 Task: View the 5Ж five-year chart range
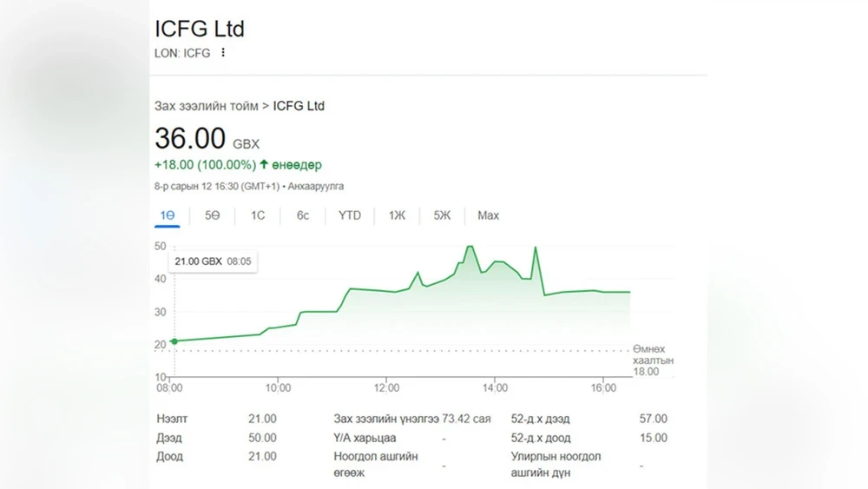(443, 215)
